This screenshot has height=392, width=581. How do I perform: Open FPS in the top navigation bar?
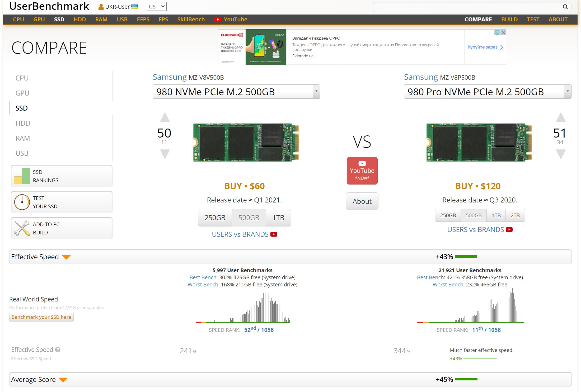(x=163, y=20)
